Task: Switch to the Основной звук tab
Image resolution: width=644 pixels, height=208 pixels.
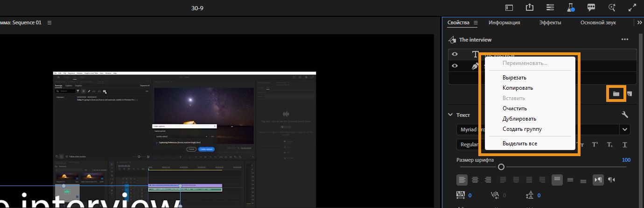Action: coord(598,22)
